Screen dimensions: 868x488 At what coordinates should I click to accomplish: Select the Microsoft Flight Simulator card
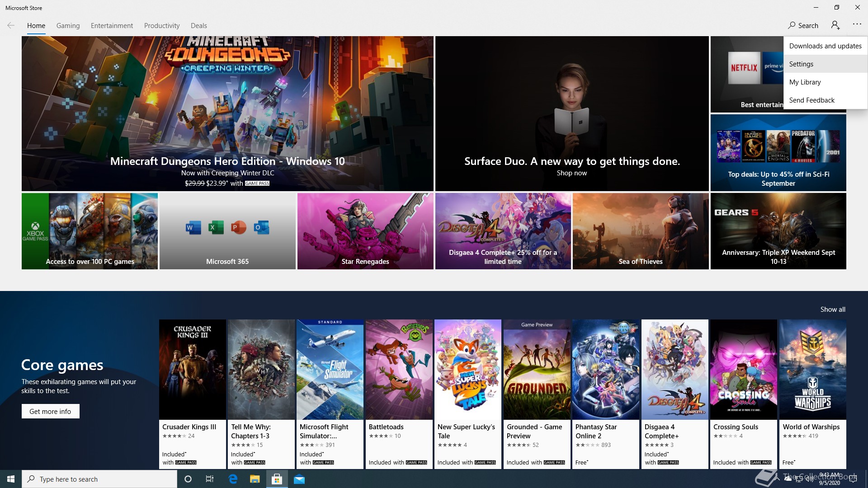click(330, 394)
